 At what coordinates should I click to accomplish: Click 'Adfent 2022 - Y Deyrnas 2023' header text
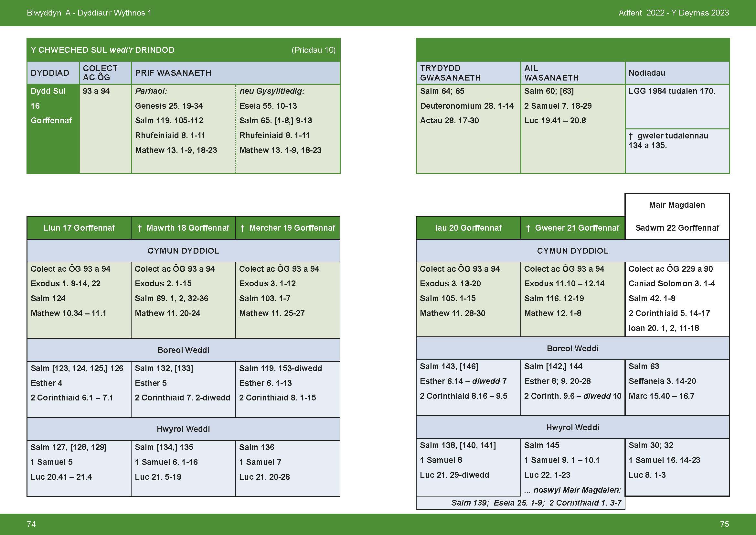point(674,13)
